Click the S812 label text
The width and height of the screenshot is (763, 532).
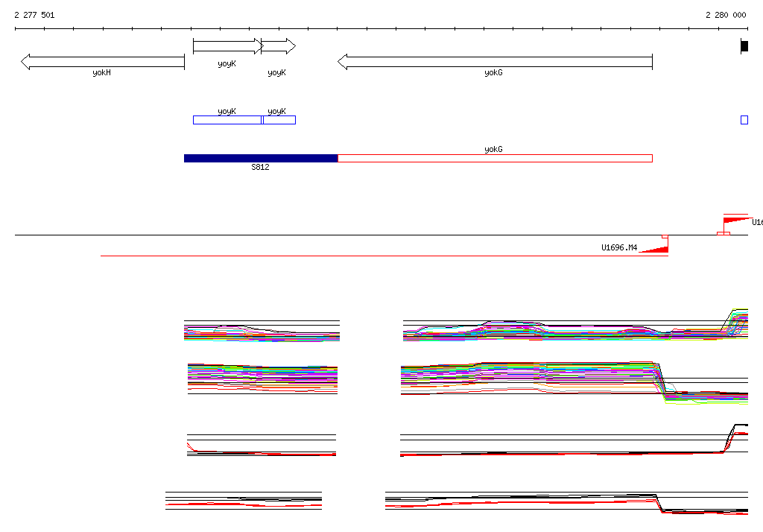pos(260,167)
